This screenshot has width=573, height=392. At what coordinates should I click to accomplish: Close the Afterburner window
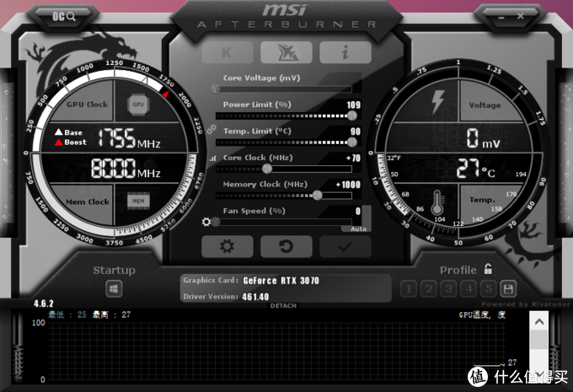coord(521,16)
